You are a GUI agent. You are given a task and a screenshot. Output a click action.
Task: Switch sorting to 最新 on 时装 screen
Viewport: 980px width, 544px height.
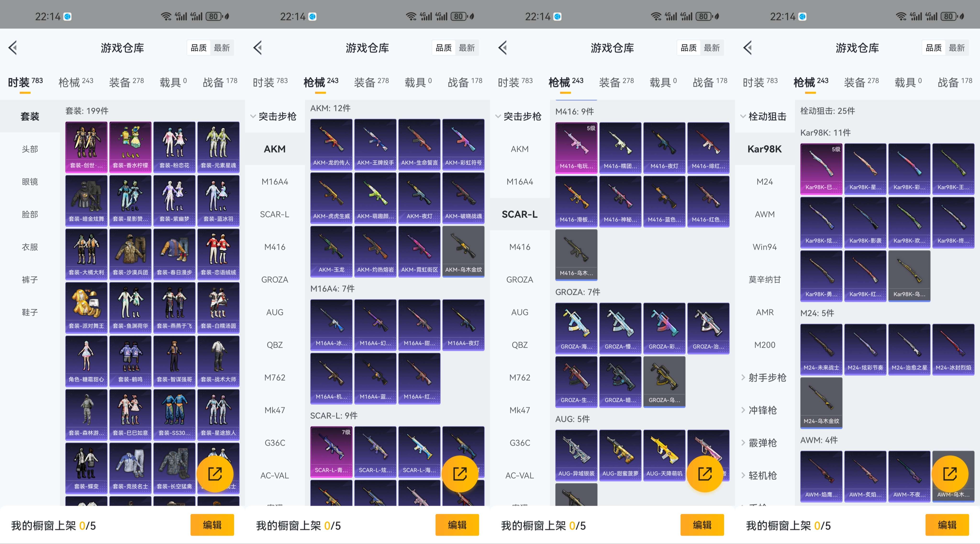point(222,48)
